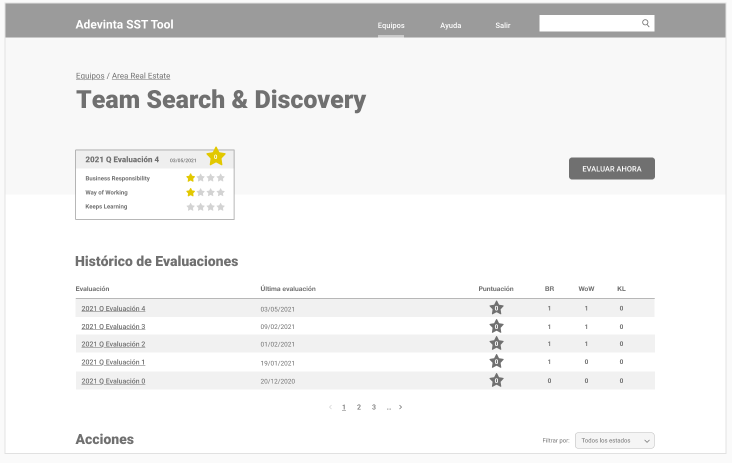
Task: Click score star icon for 2021 Q Evaluación 0 row
Action: pos(496,381)
